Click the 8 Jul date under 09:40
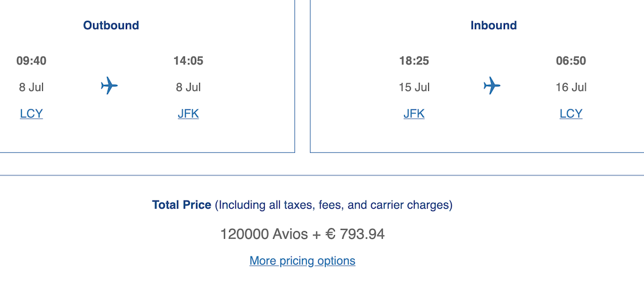This screenshot has width=644, height=286. point(31,87)
